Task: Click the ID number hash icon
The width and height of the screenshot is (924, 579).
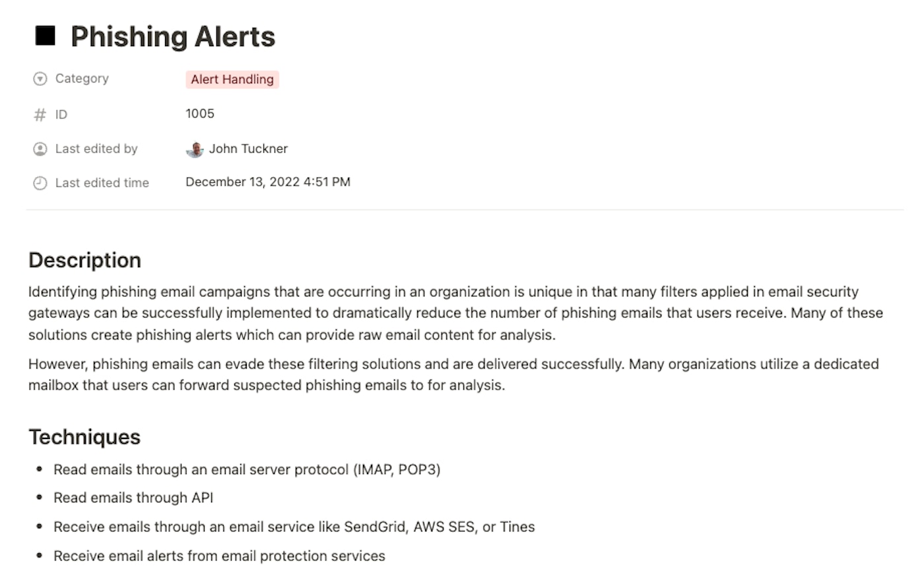Action: tap(40, 115)
